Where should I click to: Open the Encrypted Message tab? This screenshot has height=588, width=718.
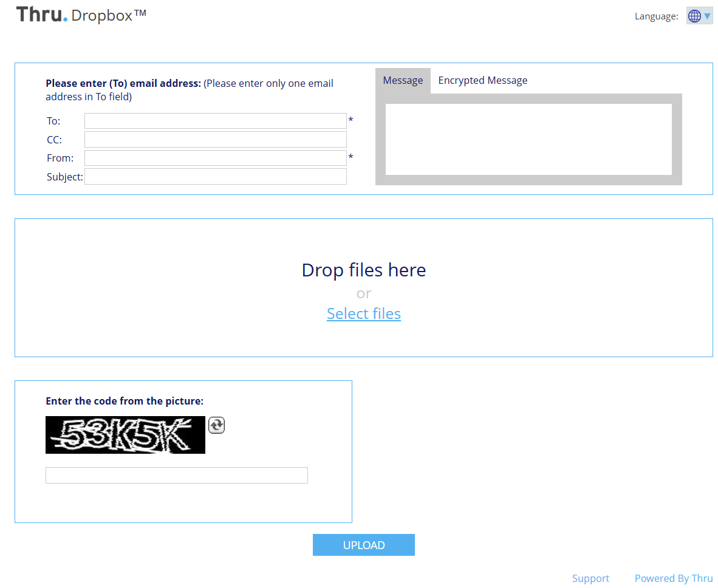482,81
